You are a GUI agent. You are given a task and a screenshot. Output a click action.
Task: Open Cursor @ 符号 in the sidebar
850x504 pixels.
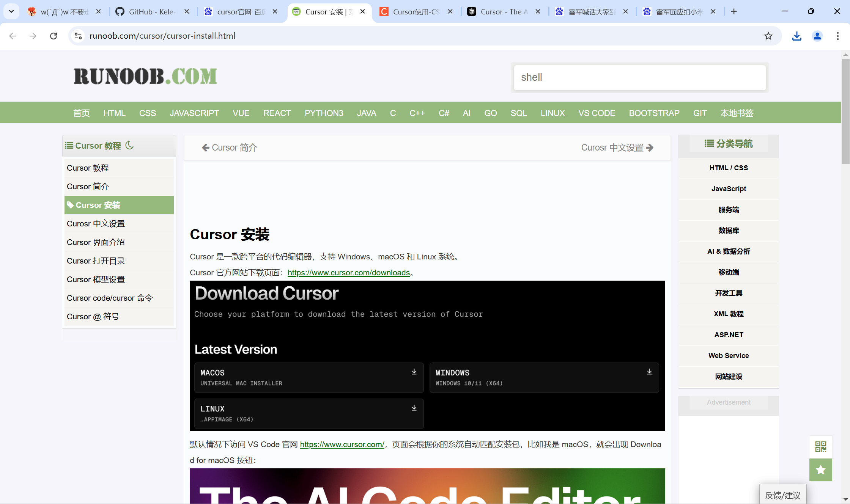click(119, 317)
